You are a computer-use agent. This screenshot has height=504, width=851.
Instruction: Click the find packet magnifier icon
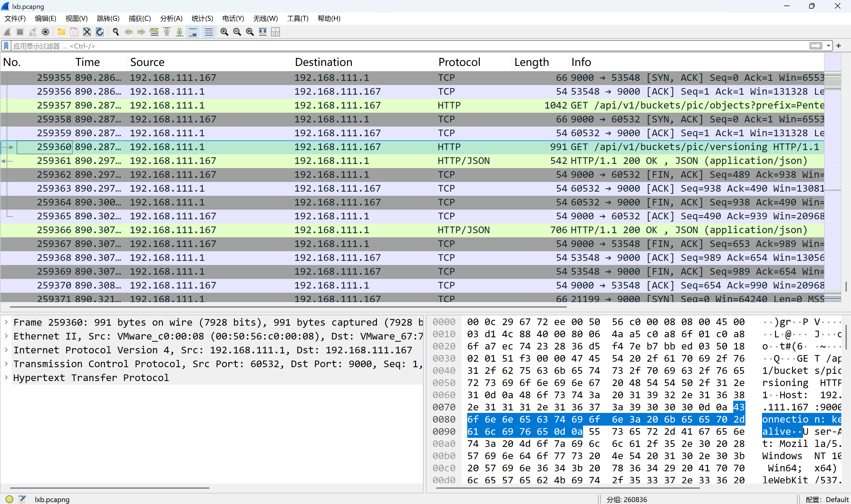(x=116, y=32)
